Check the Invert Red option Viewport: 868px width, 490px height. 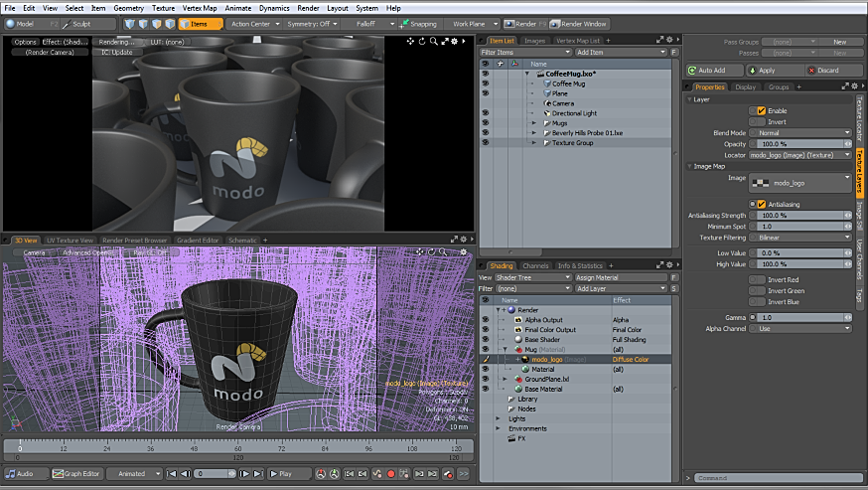pos(762,280)
